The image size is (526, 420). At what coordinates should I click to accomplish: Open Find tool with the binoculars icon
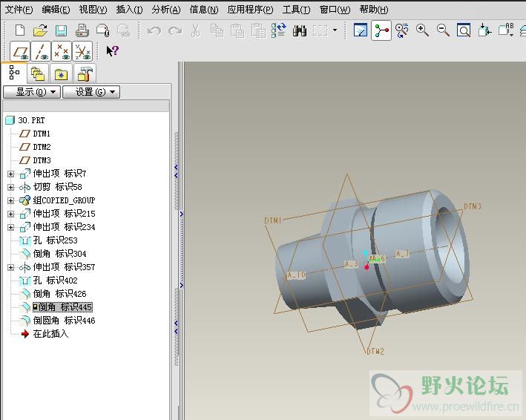(300, 30)
